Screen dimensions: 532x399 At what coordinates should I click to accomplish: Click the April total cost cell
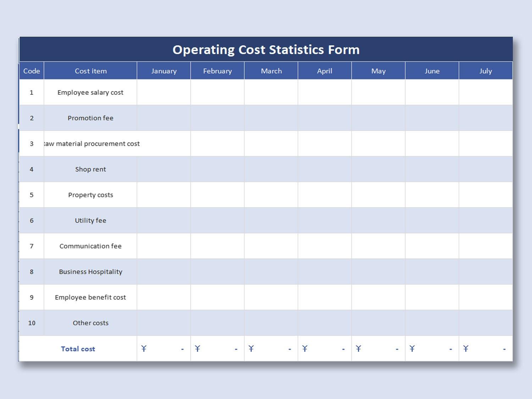click(x=325, y=349)
